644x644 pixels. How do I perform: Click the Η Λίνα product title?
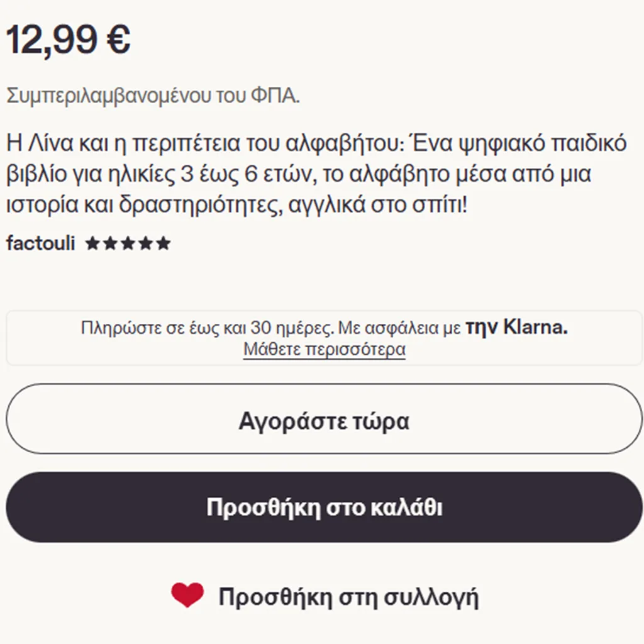[316, 174]
